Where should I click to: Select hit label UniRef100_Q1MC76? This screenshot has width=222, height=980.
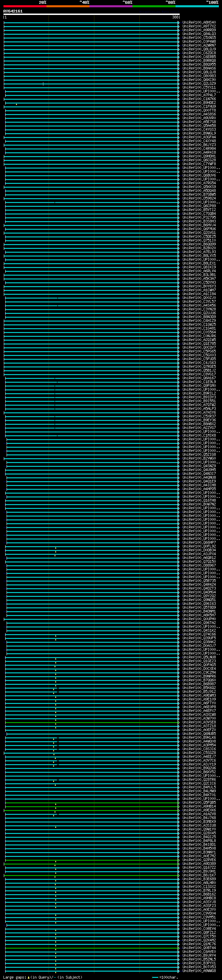point(199,944)
